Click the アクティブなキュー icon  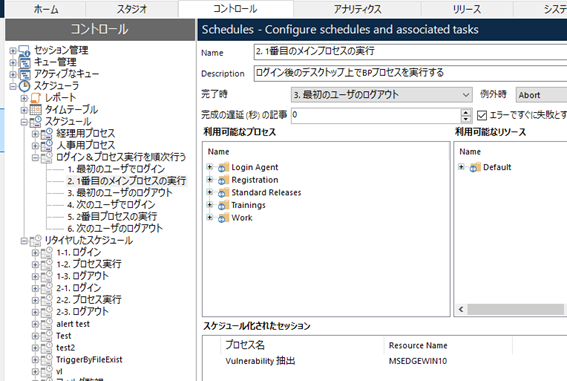(24, 74)
